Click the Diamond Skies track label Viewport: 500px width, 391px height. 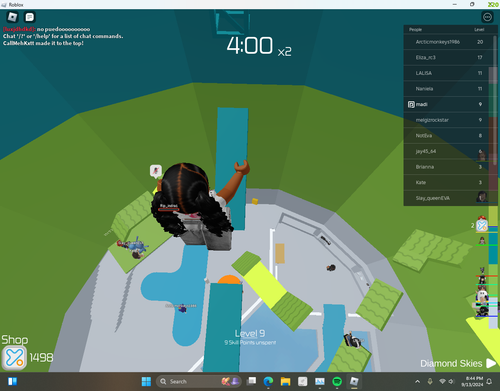(x=451, y=363)
